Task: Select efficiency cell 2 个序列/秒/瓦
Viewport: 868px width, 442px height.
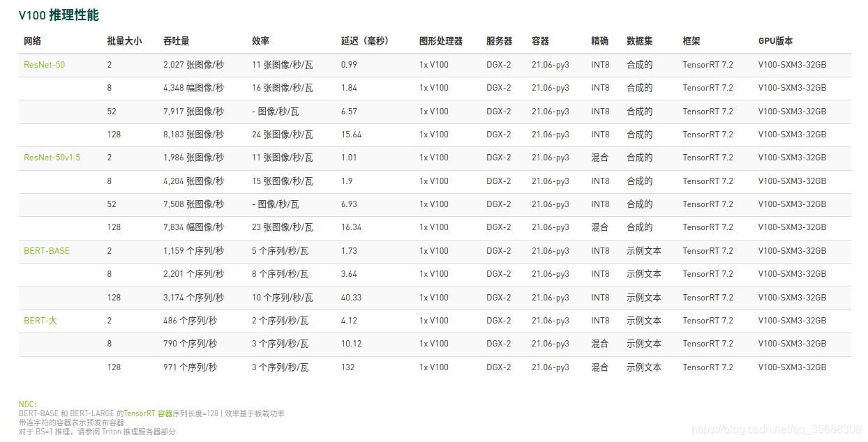Action: [x=280, y=321]
